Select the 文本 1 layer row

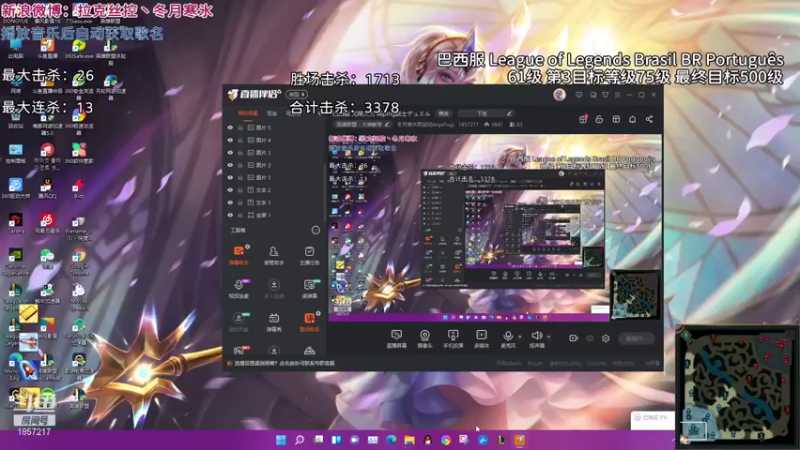pyautogui.click(x=274, y=203)
